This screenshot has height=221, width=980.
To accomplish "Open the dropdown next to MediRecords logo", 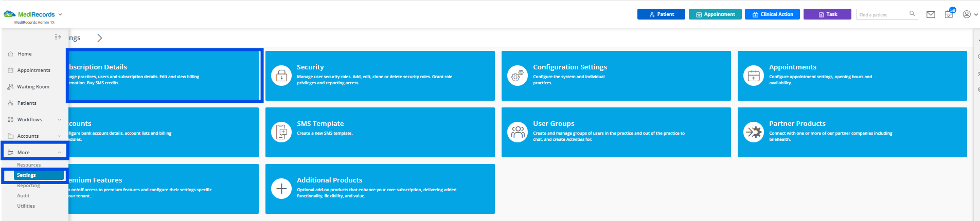I will 60,14.
